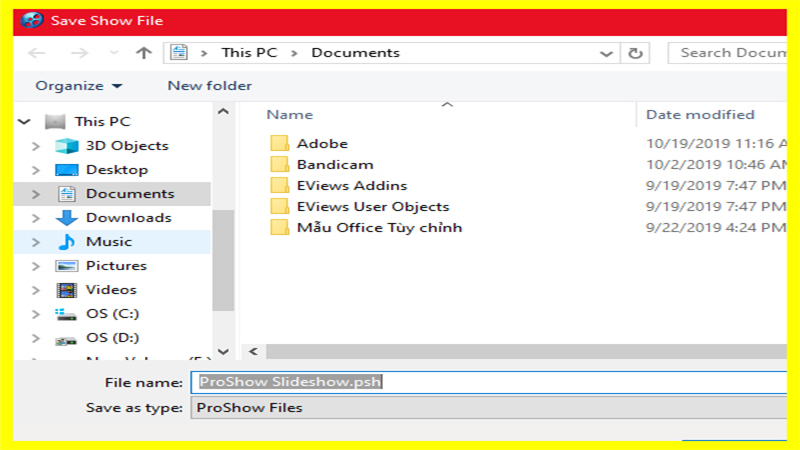Screen dimensions: 800x450
Task: Expand the Desktop node
Action: pyautogui.click(x=35, y=170)
